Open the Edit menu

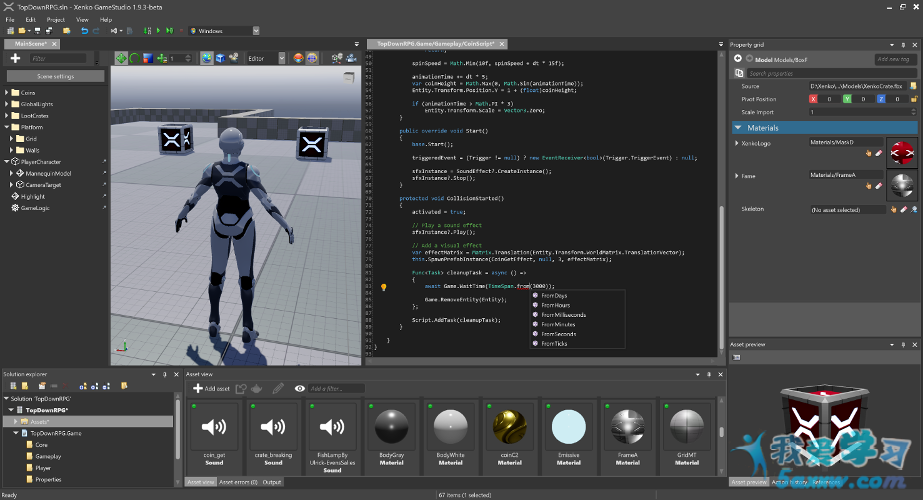point(31,19)
